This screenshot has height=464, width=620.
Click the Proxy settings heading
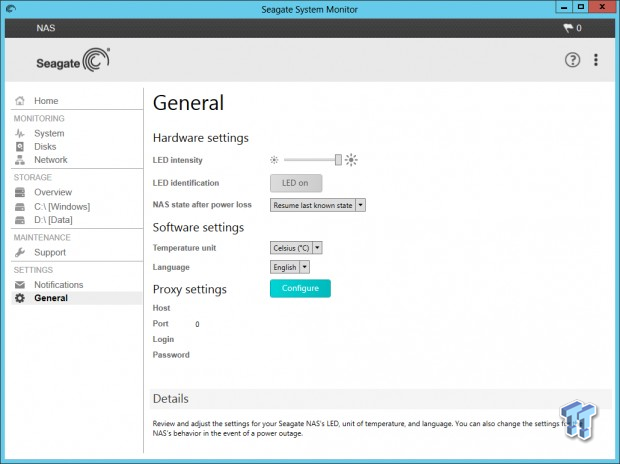(x=189, y=290)
